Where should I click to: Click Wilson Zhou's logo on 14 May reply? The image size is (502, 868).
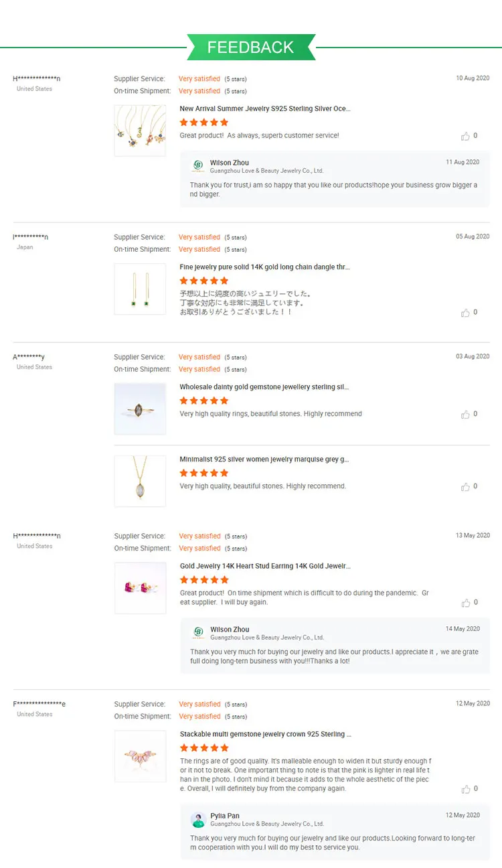pos(198,632)
